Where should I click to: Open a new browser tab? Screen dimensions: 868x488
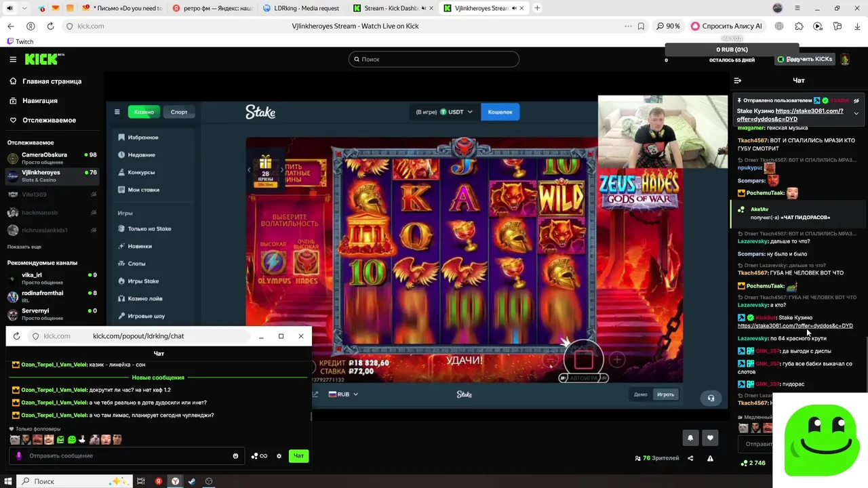pos(537,8)
